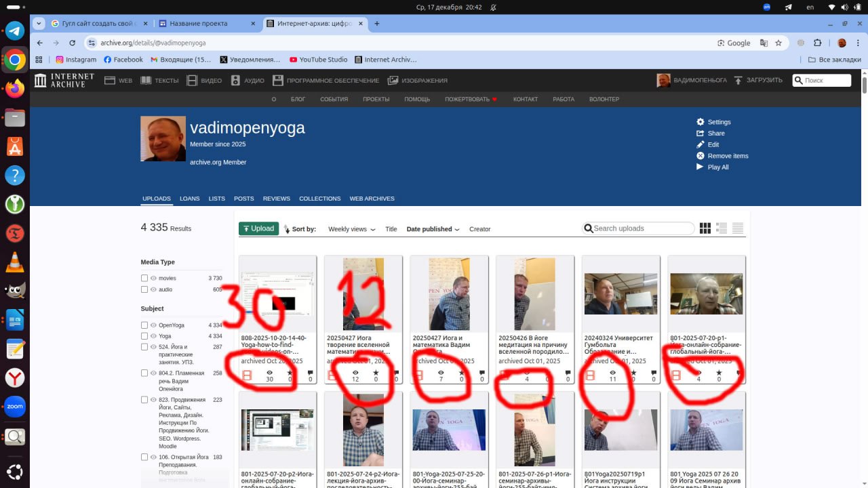Open the Изображения (images) section

(x=417, y=81)
